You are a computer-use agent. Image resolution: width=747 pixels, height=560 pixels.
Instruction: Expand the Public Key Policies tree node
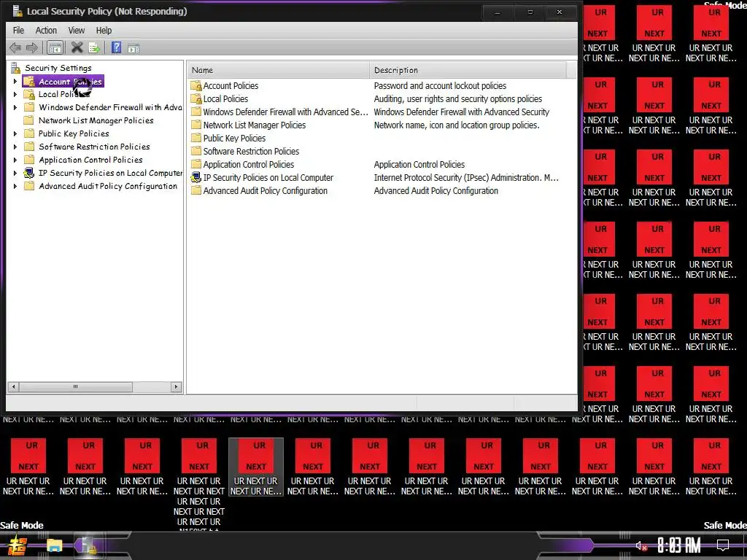click(15, 134)
